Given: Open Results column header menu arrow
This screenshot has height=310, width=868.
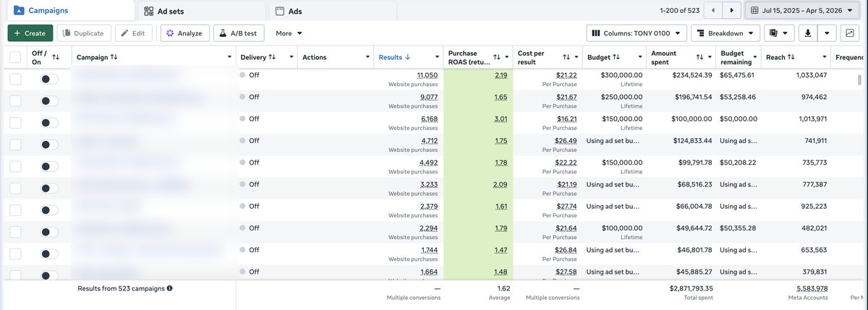Looking at the screenshot, I should coord(437,57).
